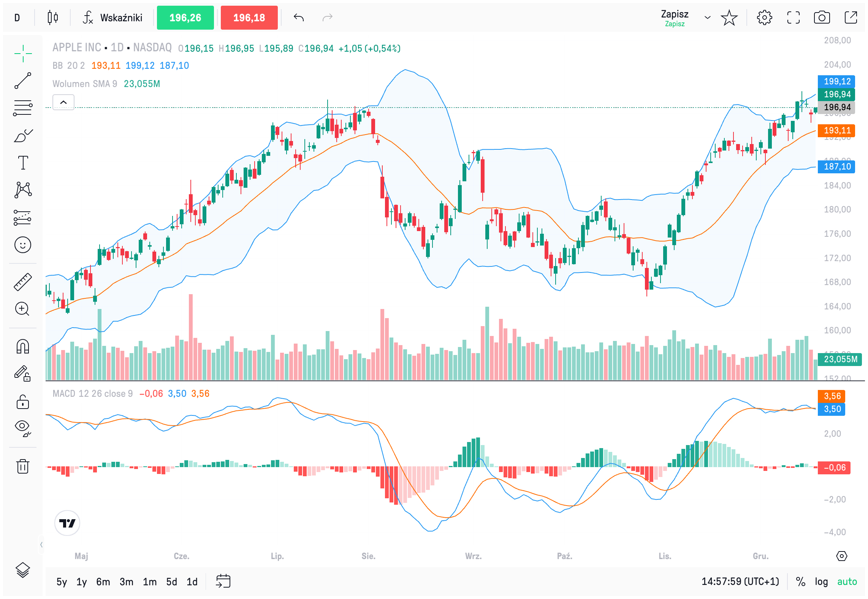
Task: Click the Zapisz save layout button
Action: click(x=675, y=18)
